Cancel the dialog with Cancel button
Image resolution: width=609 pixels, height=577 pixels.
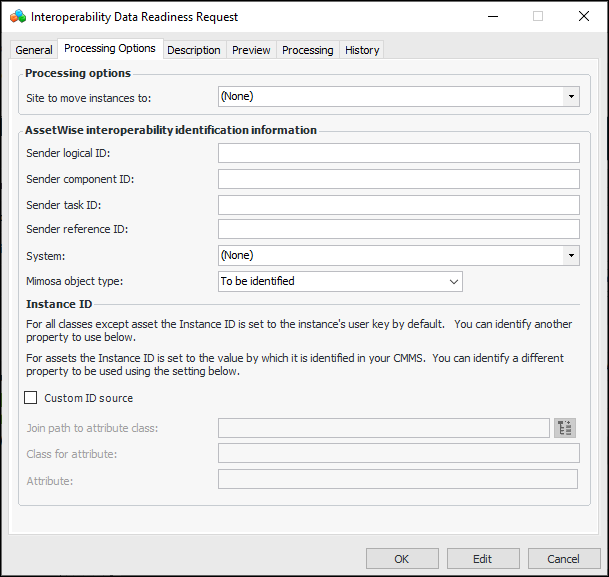(564, 559)
